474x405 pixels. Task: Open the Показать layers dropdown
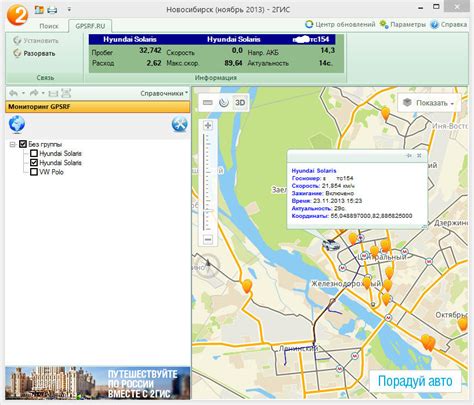(429, 103)
